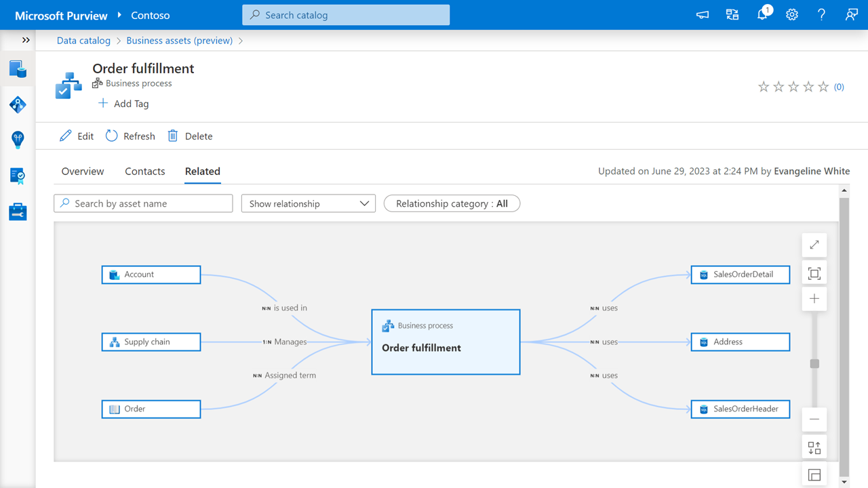Click the Edit button
868x488 pixels.
pyautogui.click(x=77, y=136)
